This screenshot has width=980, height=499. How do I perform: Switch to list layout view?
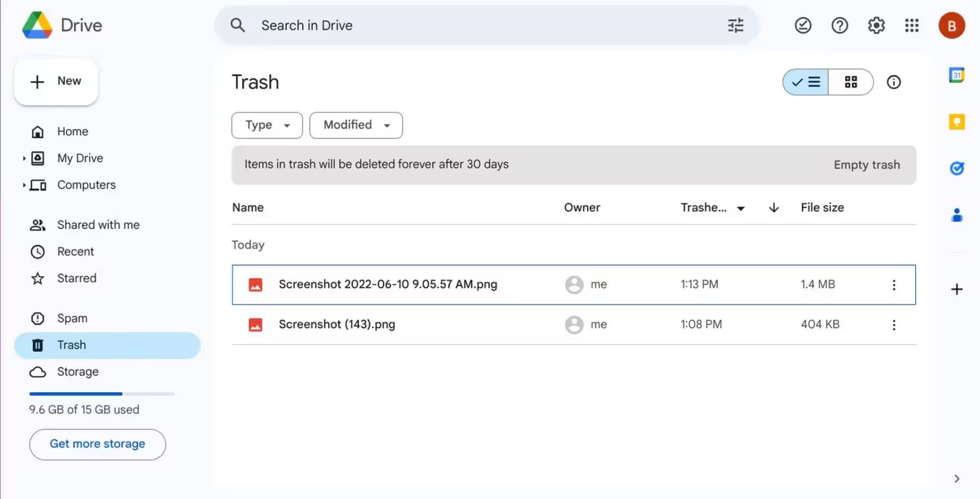tap(806, 82)
